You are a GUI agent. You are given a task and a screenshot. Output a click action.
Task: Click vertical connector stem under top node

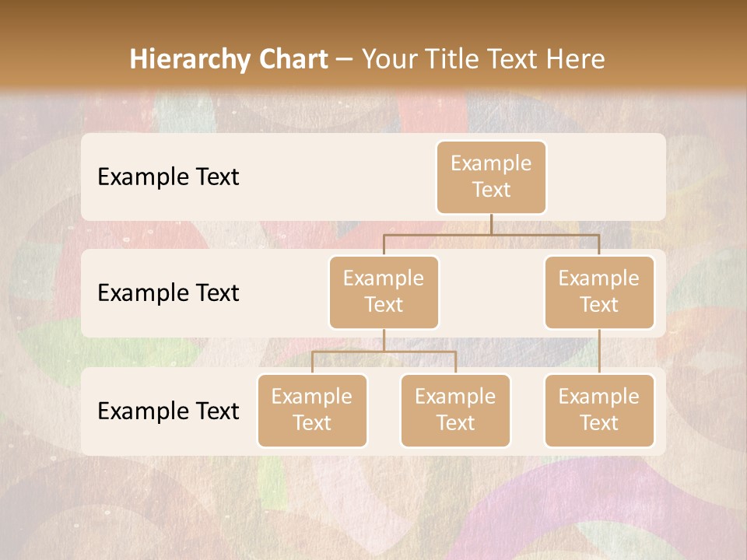tap(491, 224)
